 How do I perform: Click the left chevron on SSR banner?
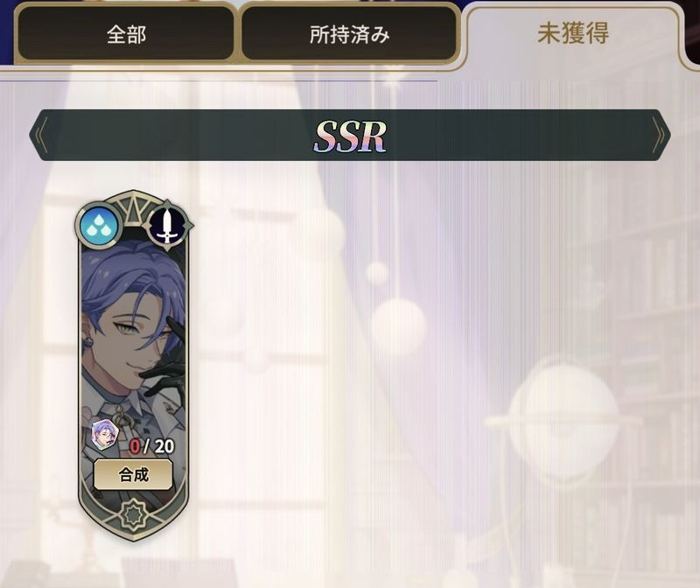pos(38,135)
